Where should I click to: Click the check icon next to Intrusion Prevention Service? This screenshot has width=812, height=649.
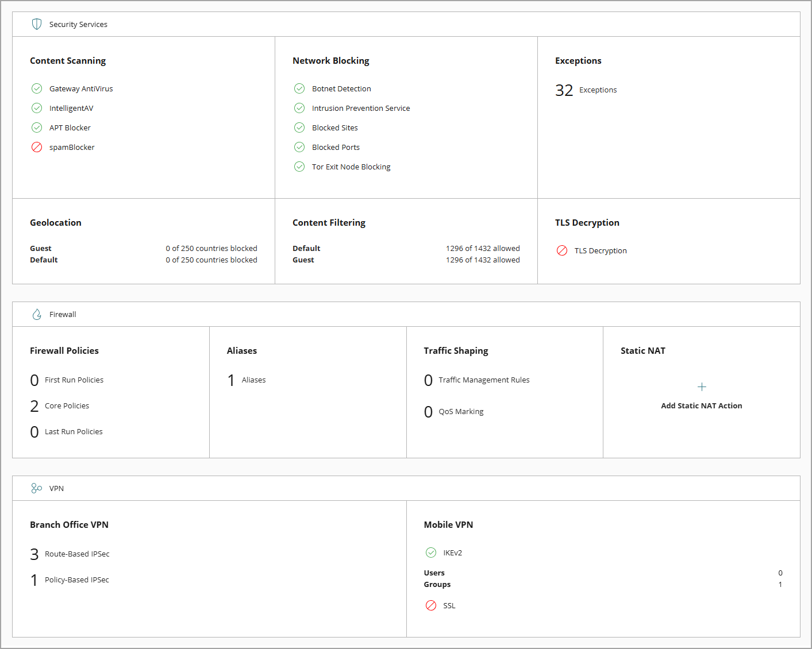pos(299,108)
